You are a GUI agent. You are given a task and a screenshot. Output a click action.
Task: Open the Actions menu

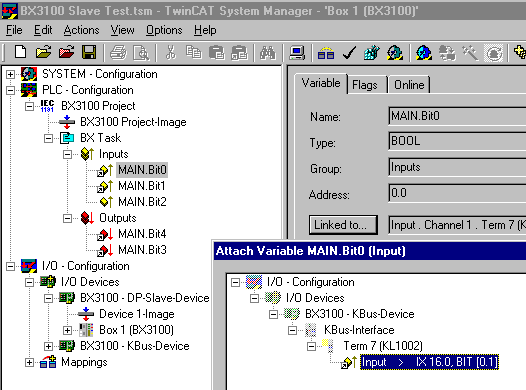(82, 30)
